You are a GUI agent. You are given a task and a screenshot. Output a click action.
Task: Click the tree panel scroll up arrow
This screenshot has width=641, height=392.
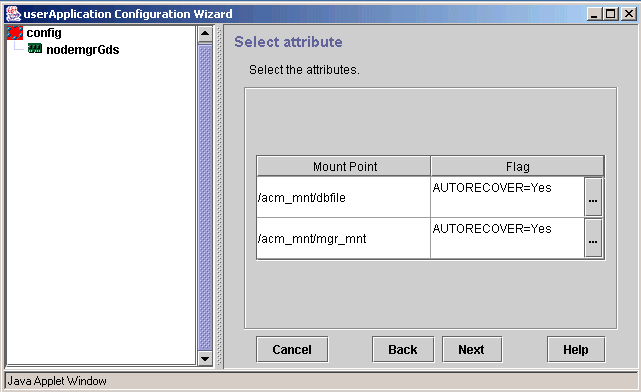click(x=205, y=34)
